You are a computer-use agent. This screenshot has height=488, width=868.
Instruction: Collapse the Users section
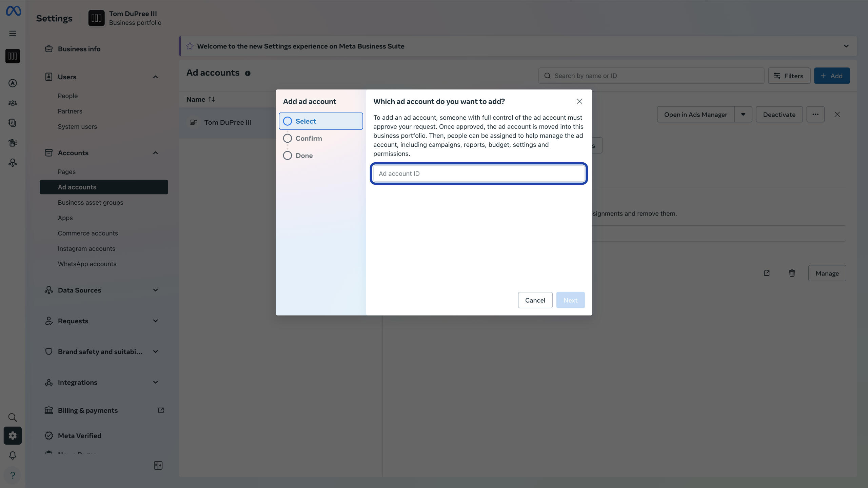coord(155,77)
